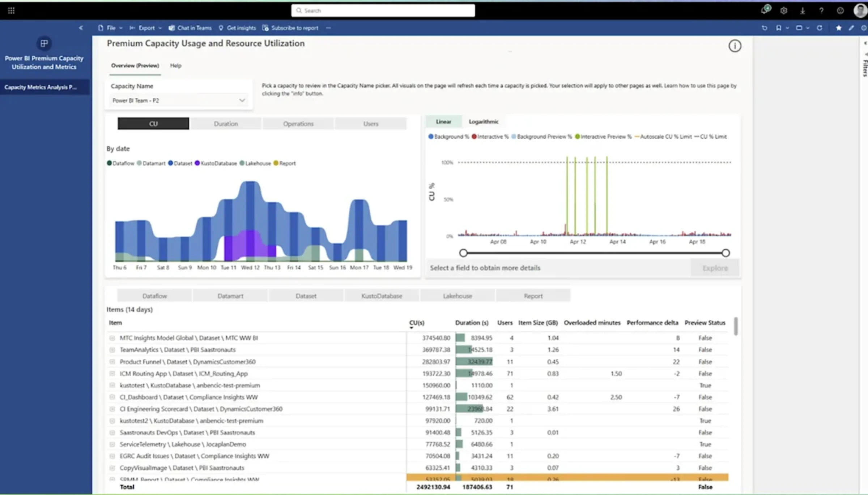Viewport: 868px width, 495px height.
Task: Click Subscribe to report
Action: click(x=294, y=28)
